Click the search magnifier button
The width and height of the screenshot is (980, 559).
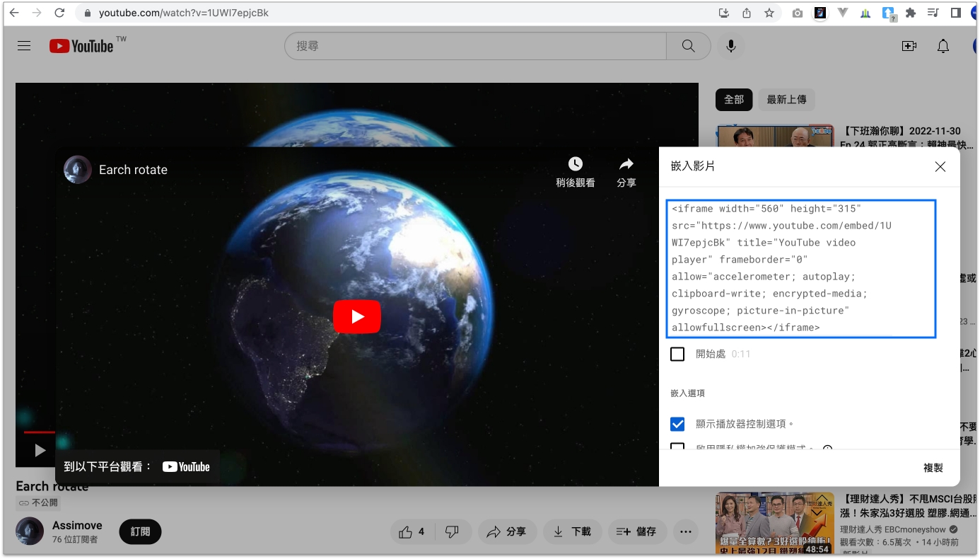point(688,46)
